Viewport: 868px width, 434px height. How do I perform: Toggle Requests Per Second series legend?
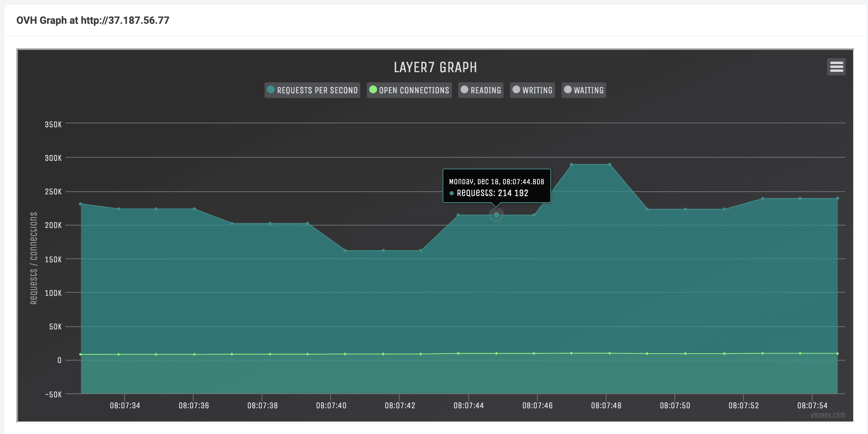point(317,91)
